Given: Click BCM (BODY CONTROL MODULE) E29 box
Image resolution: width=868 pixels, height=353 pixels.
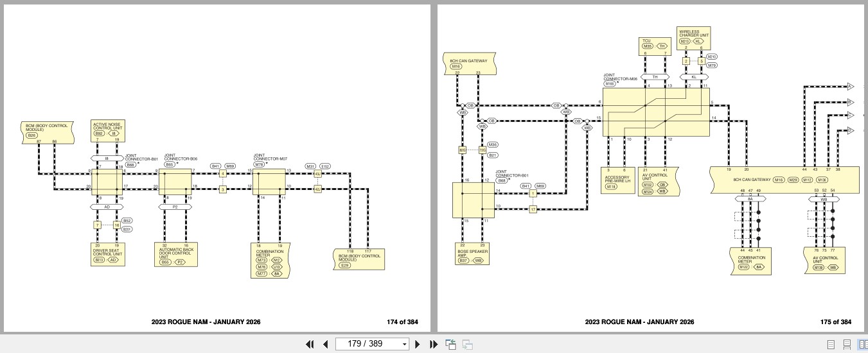Looking at the screenshot, I should 360,259.
